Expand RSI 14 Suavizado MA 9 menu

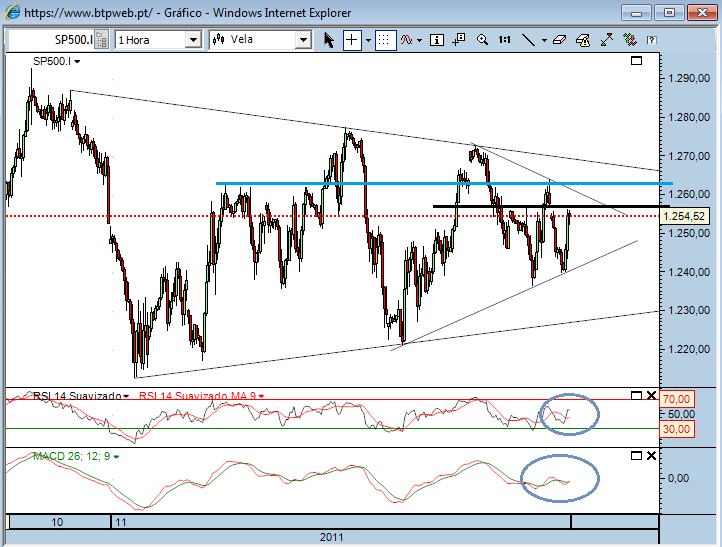coord(262,396)
